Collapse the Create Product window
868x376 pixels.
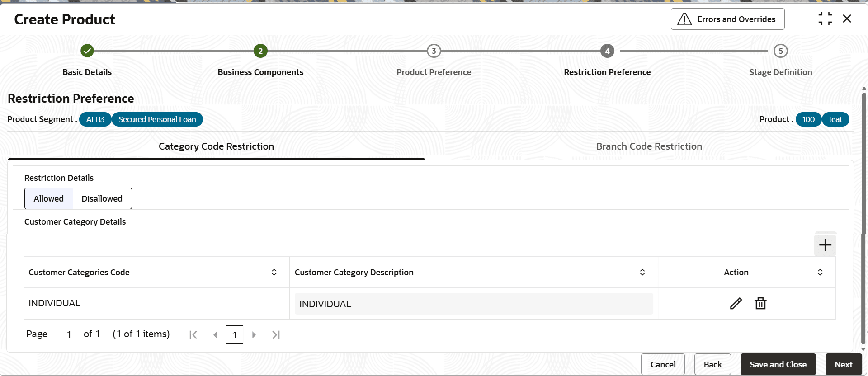825,19
